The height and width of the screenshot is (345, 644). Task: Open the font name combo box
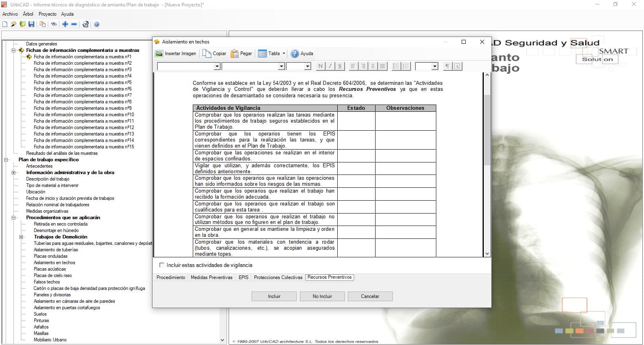pyautogui.click(x=254, y=66)
